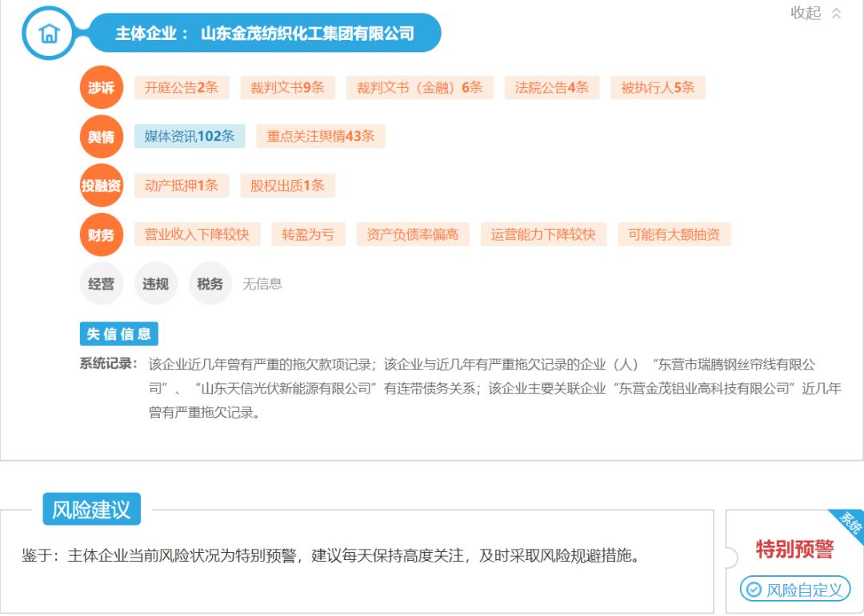Switch to the 失信信息 section
This screenshot has height=616, width=864.
pos(117,333)
